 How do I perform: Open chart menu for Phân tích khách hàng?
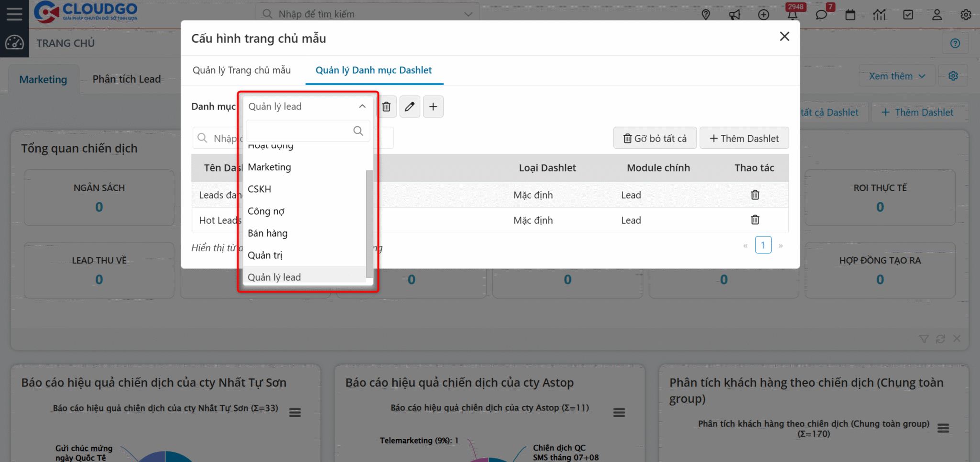click(943, 428)
